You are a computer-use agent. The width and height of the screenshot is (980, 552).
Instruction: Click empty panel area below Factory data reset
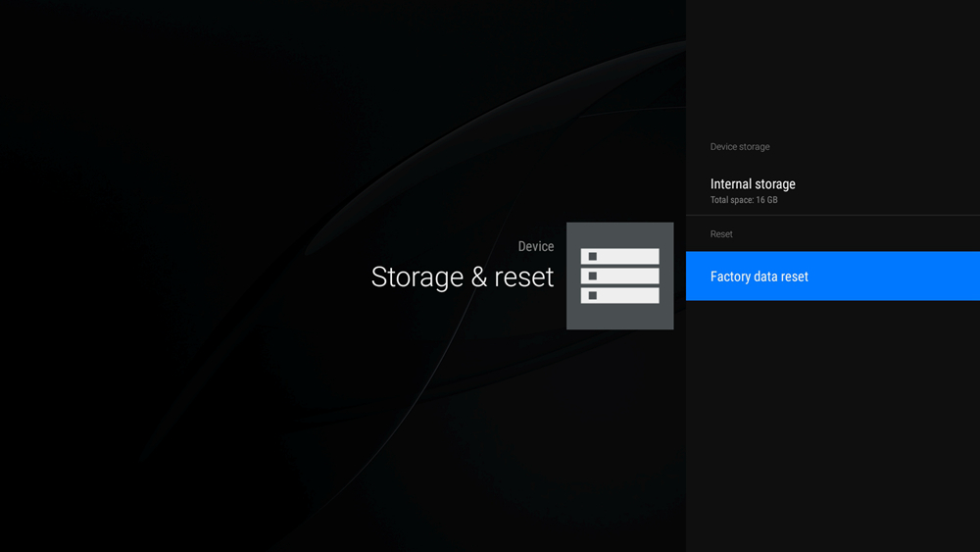click(832, 426)
